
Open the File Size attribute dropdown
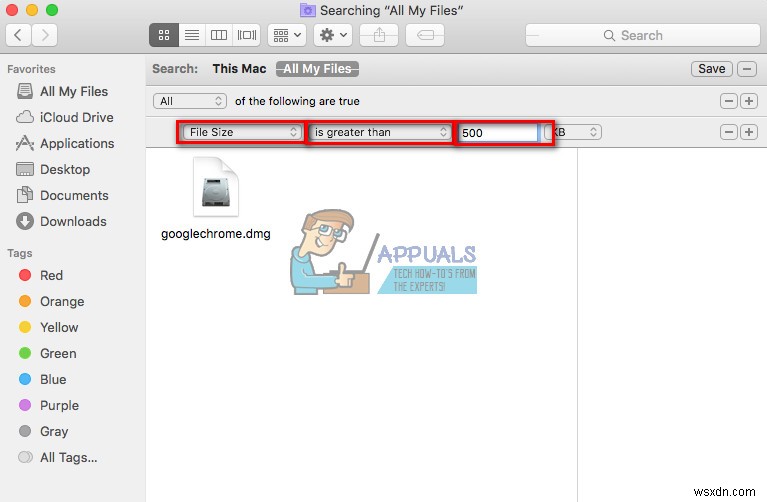tap(241, 132)
